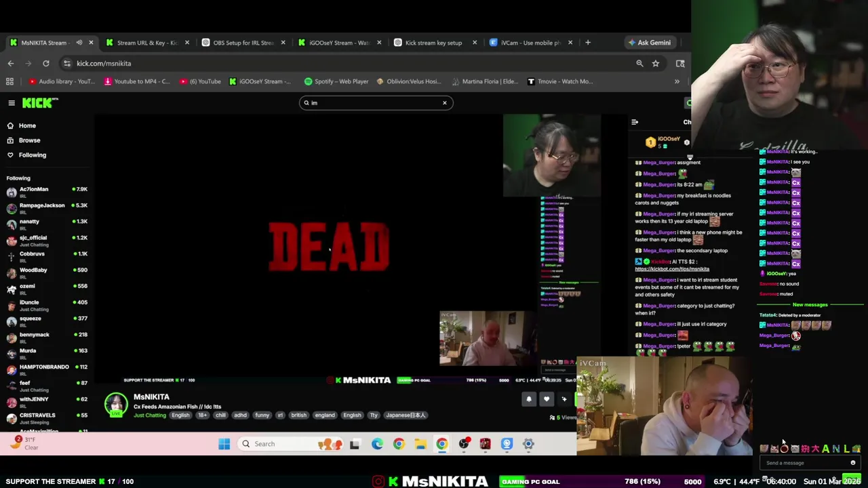
Task: Open Spotify Web Player bookmark
Action: [x=336, y=81]
